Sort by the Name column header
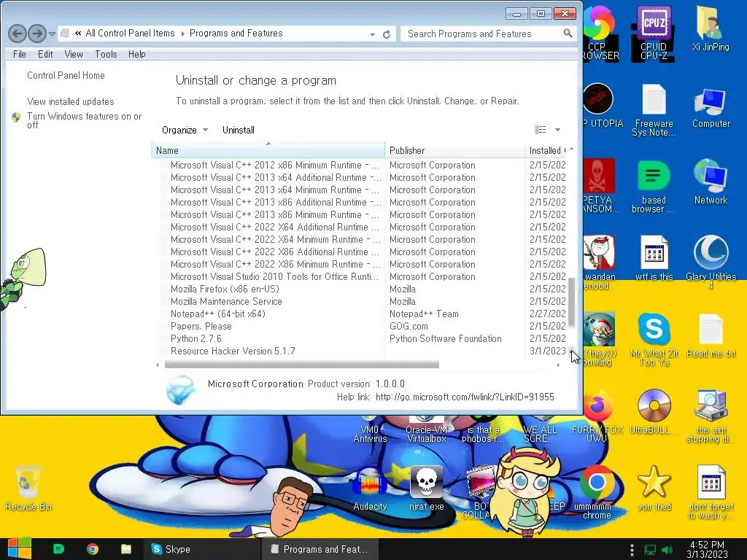The height and width of the screenshot is (560, 747). [268, 150]
